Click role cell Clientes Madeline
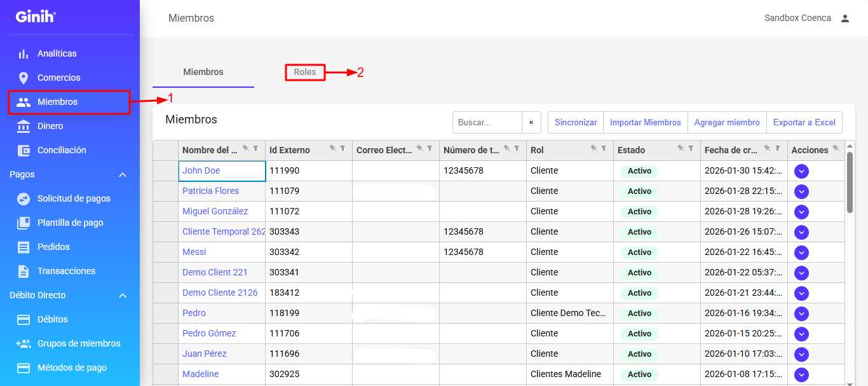 pyautogui.click(x=571, y=375)
